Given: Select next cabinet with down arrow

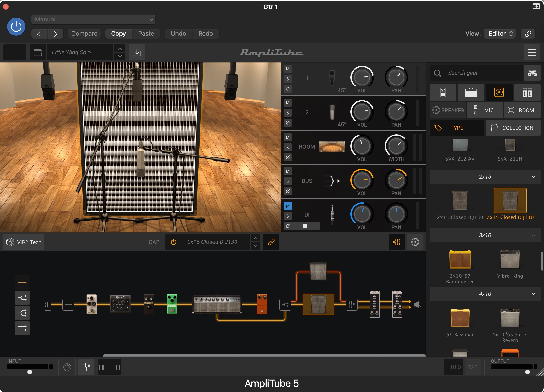Looking at the screenshot, I should (x=256, y=246).
